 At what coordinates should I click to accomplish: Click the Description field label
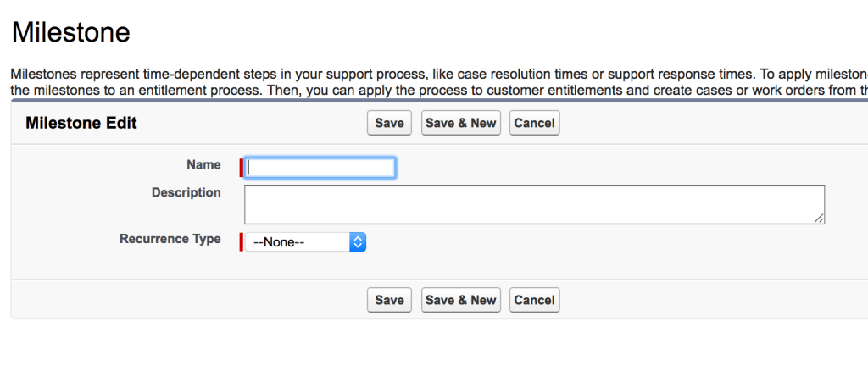point(186,192)
